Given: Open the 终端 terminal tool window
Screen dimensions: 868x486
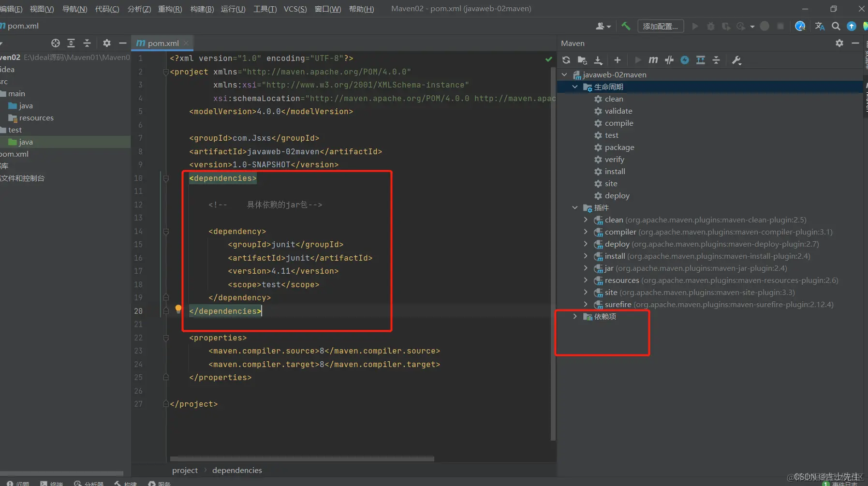Looking at the screenshot, I should tap(52, 483).
